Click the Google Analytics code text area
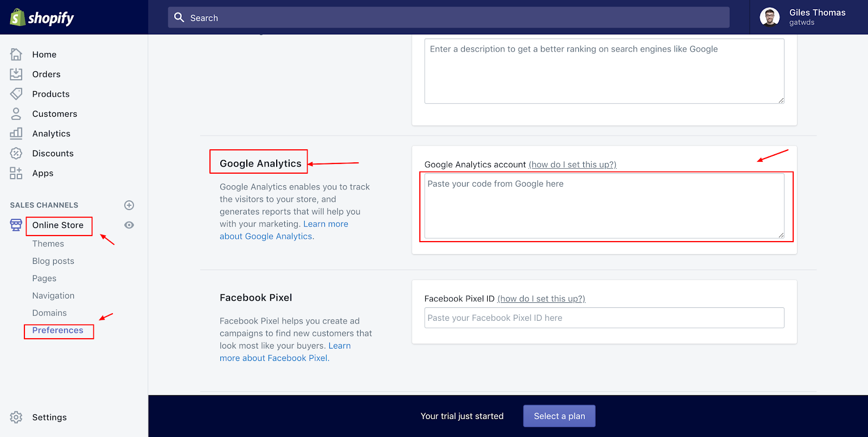This screenshot has height=437, width=868. (604, 206)
